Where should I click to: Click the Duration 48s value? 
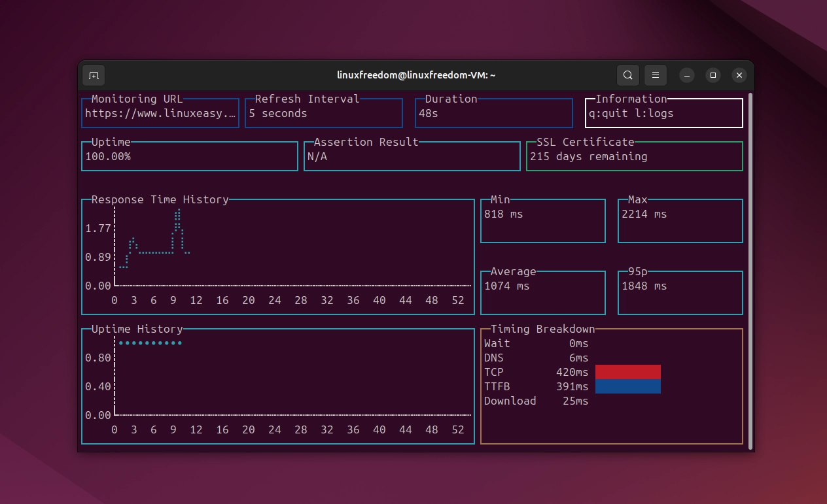point(428,114)
